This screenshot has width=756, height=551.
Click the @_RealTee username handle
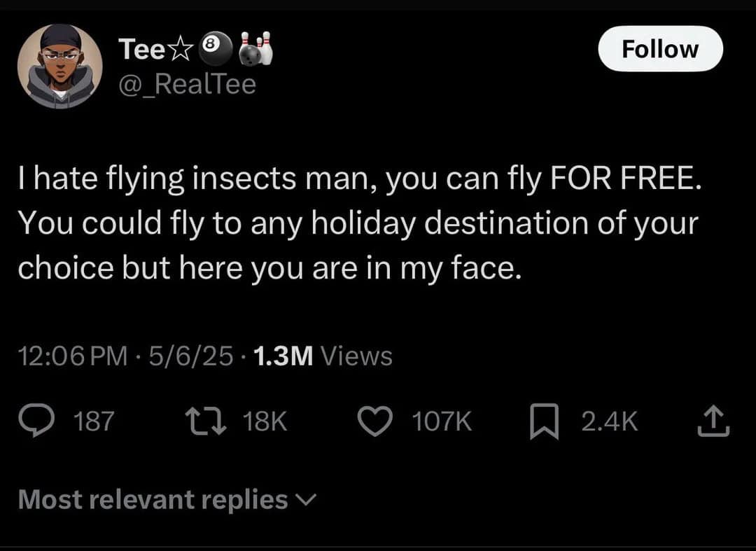187,84
